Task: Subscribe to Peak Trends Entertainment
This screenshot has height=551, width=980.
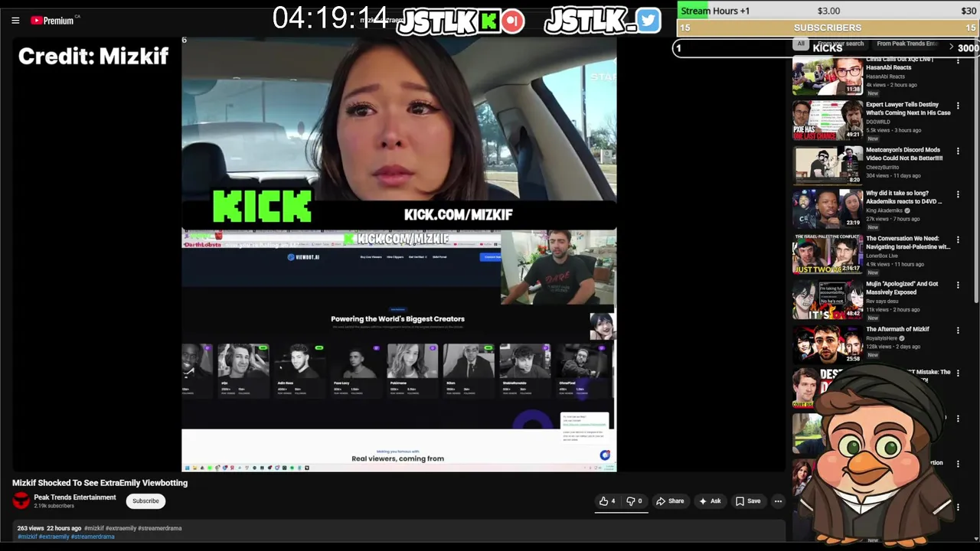Action: coord(145,501)
